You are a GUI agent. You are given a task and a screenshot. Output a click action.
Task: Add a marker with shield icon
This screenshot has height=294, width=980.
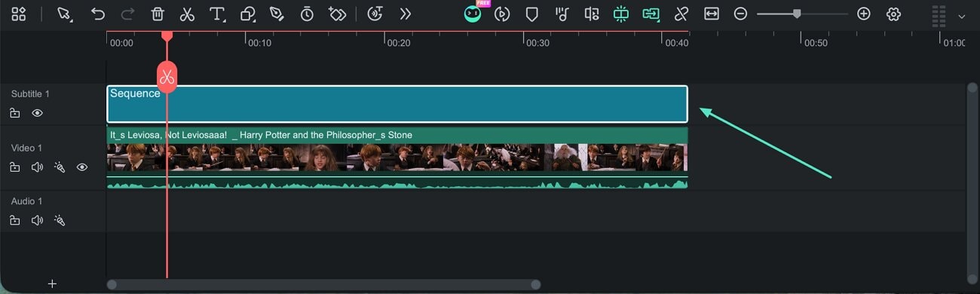click(x=531, y=14)
